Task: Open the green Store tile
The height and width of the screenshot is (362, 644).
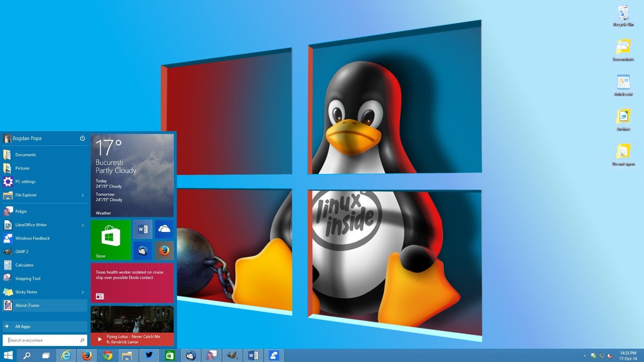Action: coord(110,239)
